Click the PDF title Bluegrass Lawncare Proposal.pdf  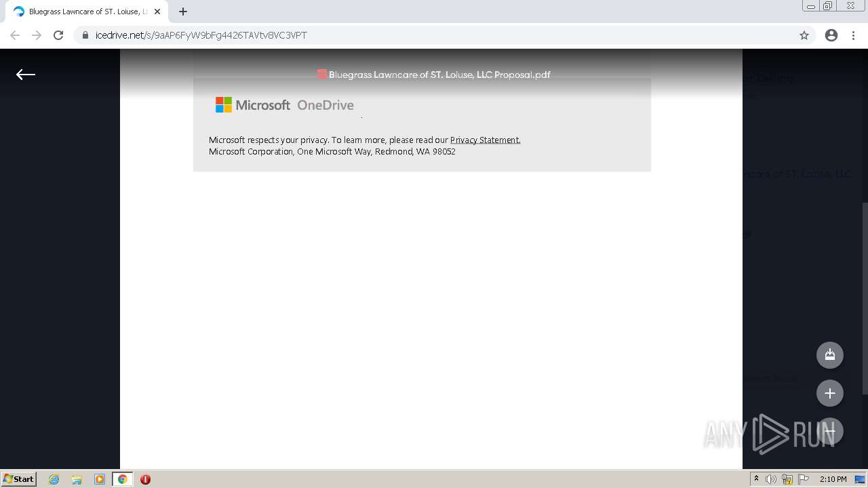click(x=439, y=75)
